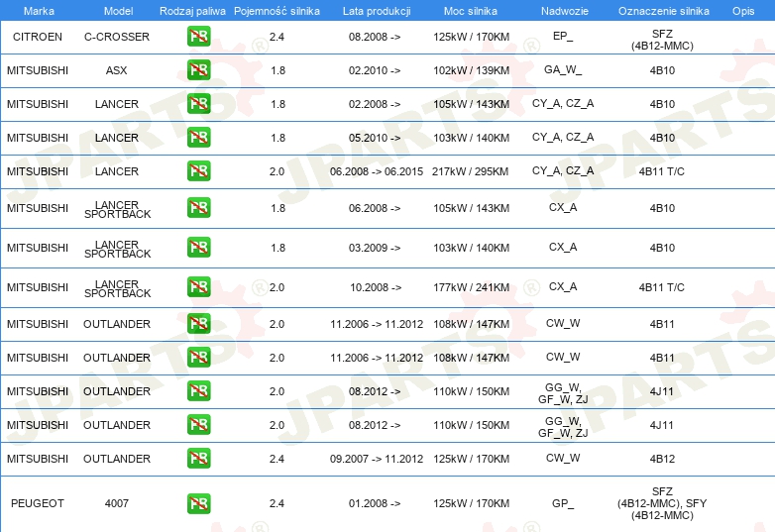
Task: Click the 217kW / 295KM power cell
Action: [x=470, y=171]
